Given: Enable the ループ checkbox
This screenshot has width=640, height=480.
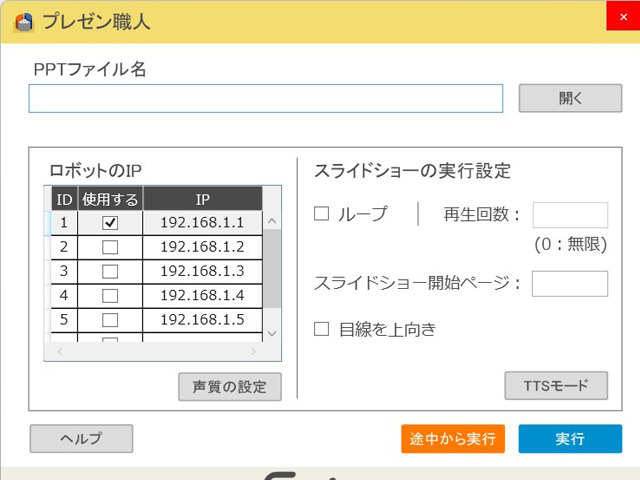Looking at the screenshot, I should (x=322, y=213).
